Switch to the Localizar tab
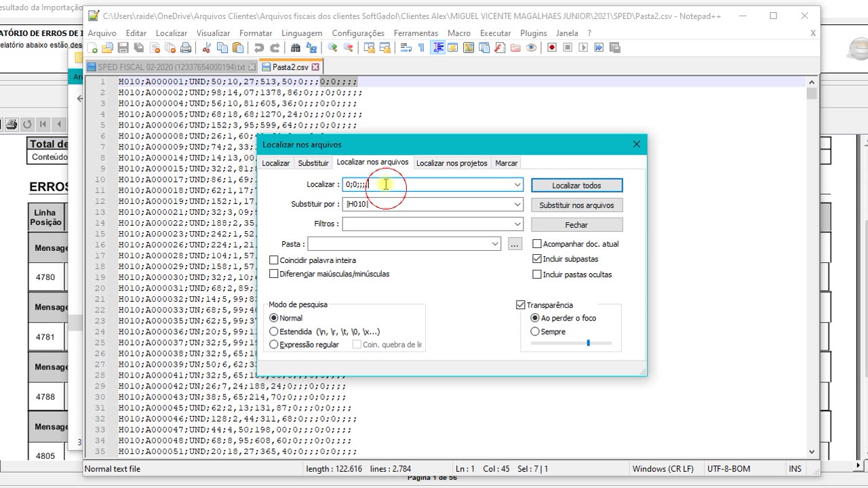 coord(276,163)
